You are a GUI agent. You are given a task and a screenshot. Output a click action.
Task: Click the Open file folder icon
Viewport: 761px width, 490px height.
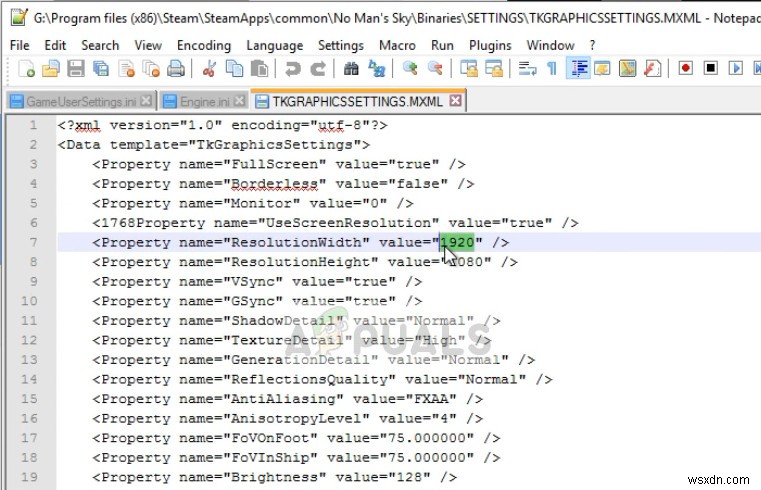coord(51,68)
